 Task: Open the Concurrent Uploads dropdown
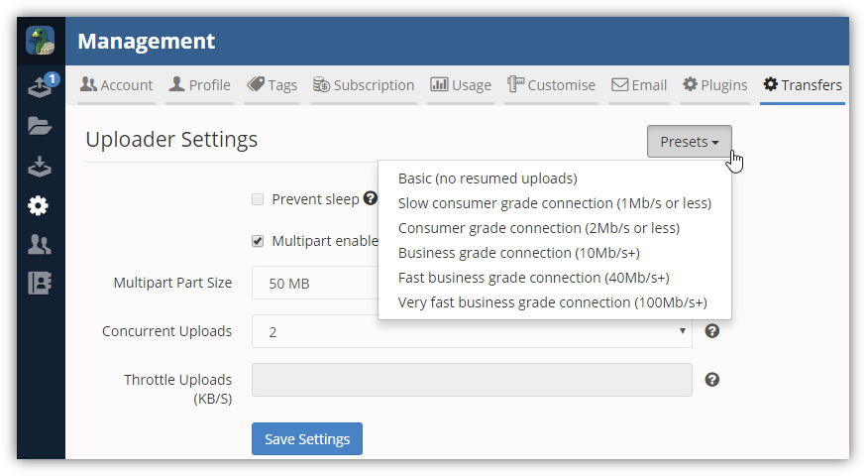pos(472,331)
